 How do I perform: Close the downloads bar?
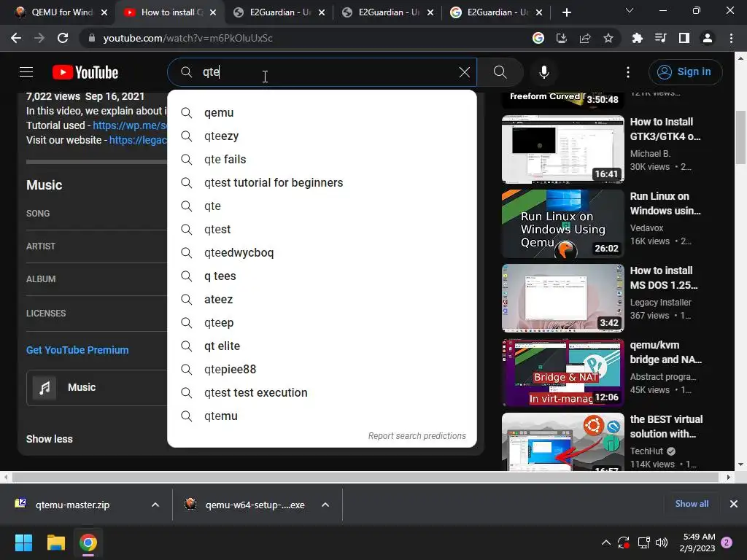click(x=734, y=504)
